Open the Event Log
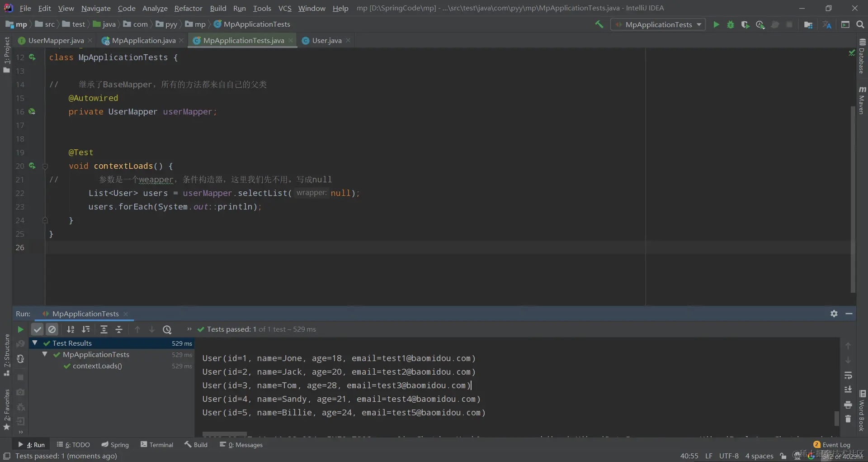Screen dimensions: 868x462 (x=832, y=445)
